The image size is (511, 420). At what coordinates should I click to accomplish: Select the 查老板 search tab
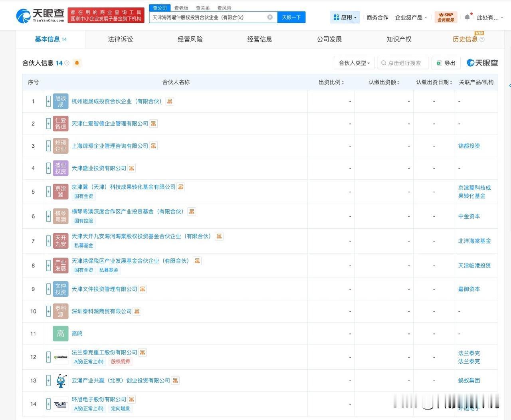click(181, 8)
